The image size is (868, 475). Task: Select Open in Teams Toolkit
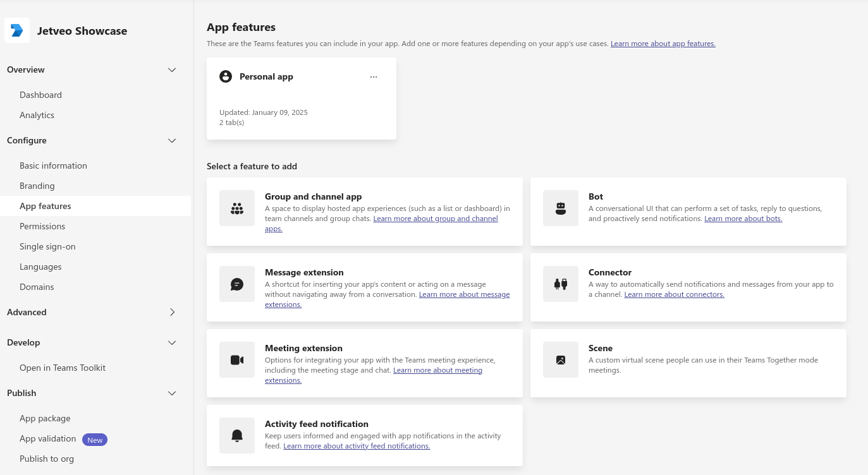pos(63,368)
